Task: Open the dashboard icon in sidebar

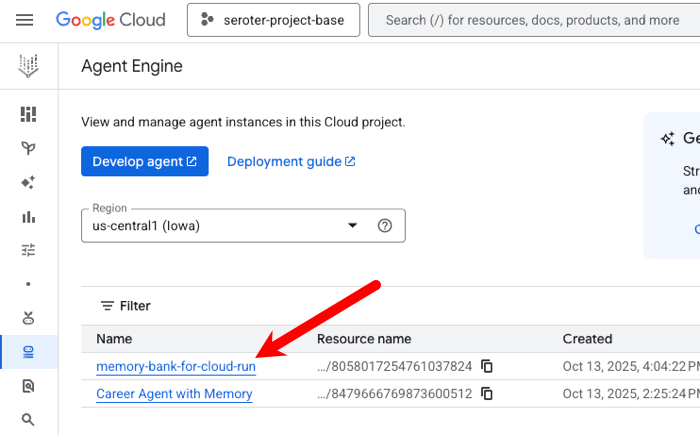Action: click(28, 114)
